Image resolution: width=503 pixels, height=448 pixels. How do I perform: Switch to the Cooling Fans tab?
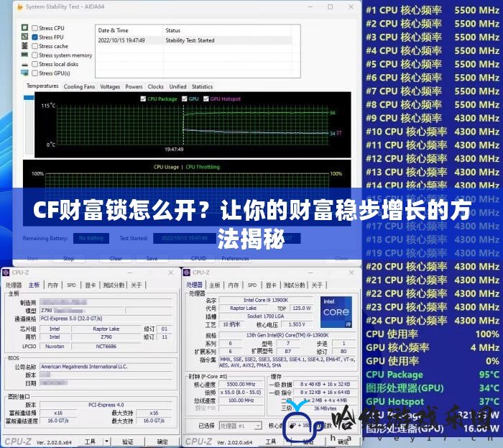pyautogui.click(x=79, y=86)
